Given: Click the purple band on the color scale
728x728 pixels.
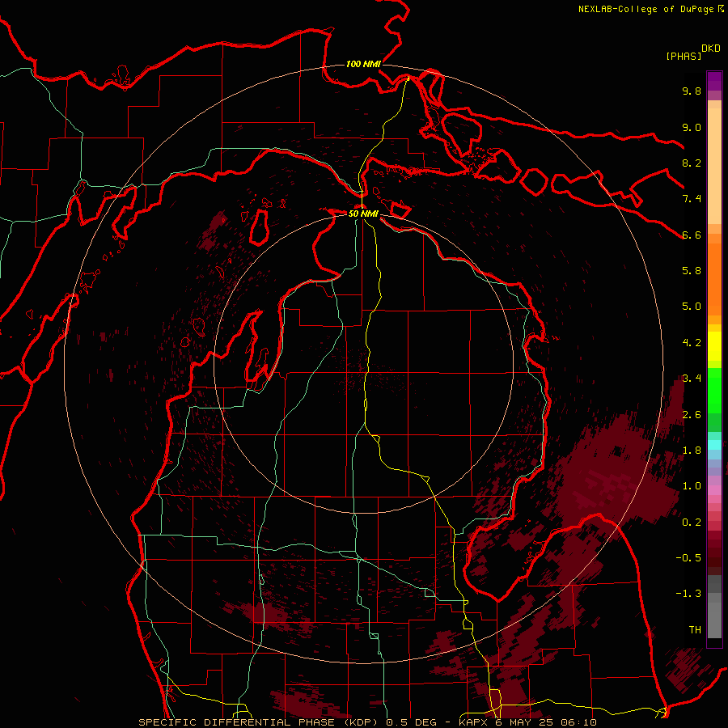Looking at the screenshot, I should tap(714, 81).
